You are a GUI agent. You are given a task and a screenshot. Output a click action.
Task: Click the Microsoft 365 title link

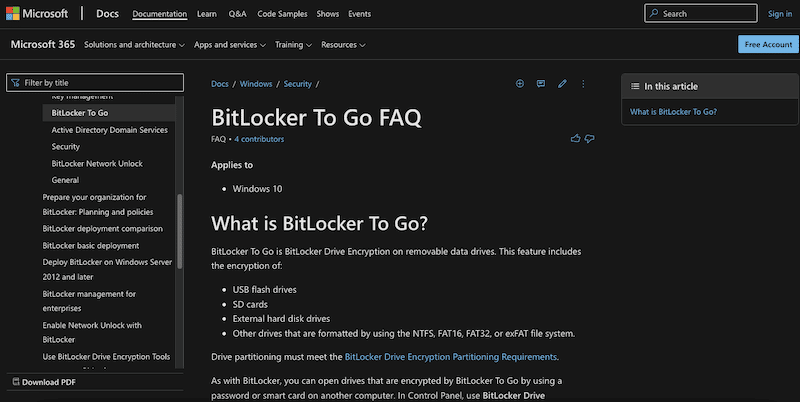click(43, 44)
